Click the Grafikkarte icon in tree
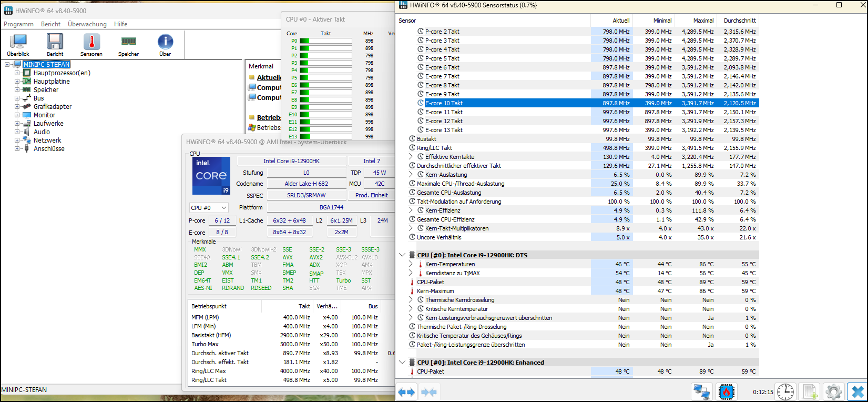 27,106
